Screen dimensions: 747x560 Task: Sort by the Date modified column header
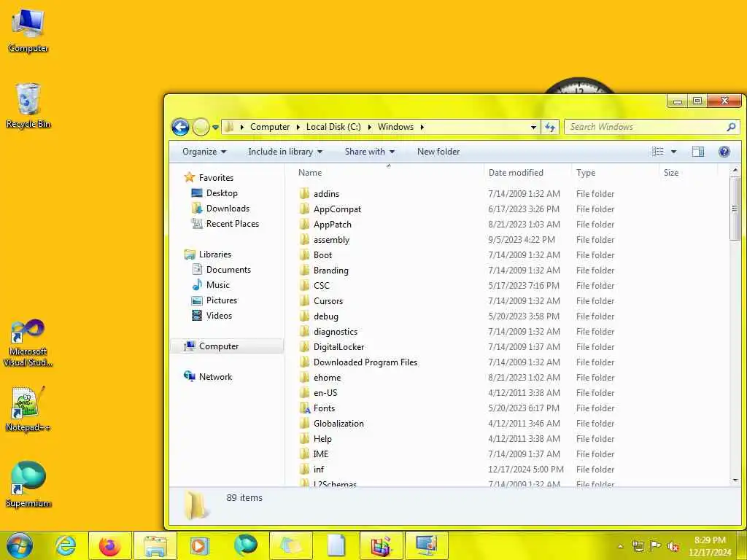pyautogui.click(x=516, y=173)
